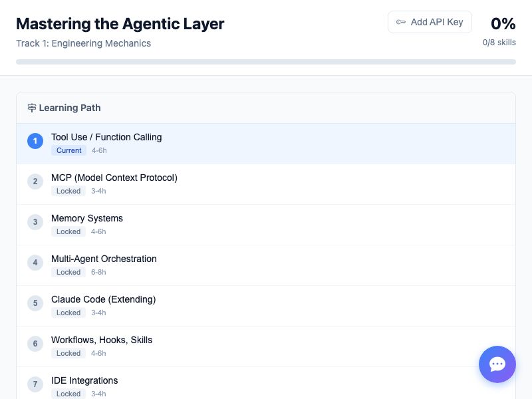Click the step 6 number circle
The width and height of the screenshot is (532, 399).
tap(35, 344)
